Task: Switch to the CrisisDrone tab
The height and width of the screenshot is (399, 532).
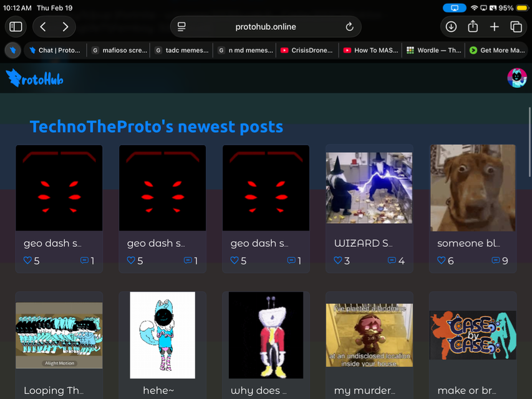Action: tap(307, 50)
